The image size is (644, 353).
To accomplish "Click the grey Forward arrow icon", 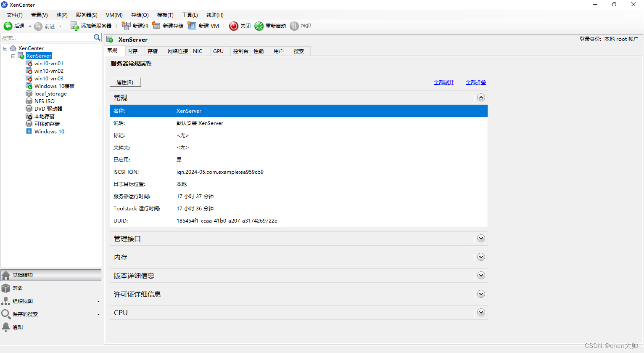I will pos(38,26).
